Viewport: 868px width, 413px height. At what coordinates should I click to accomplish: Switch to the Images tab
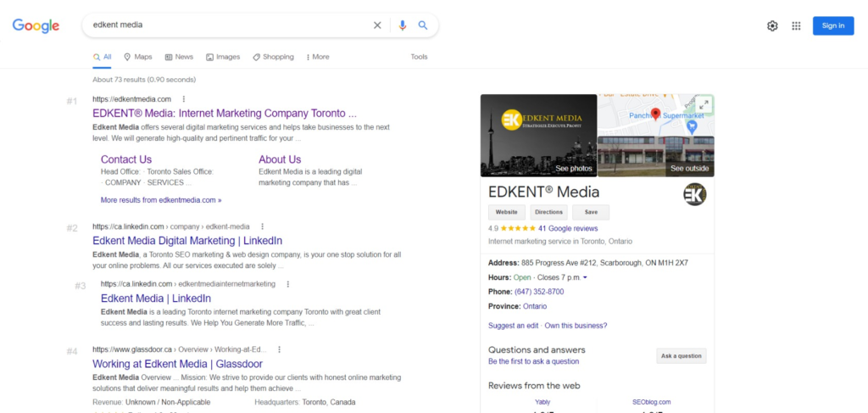[223, 57]
